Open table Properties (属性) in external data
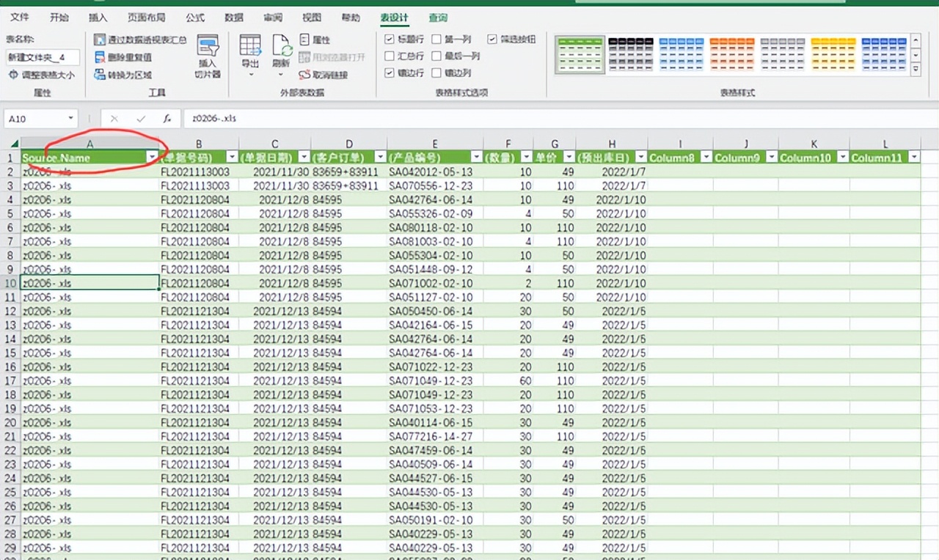Viewport: 939px width, 560px height. tap(315, 40)
